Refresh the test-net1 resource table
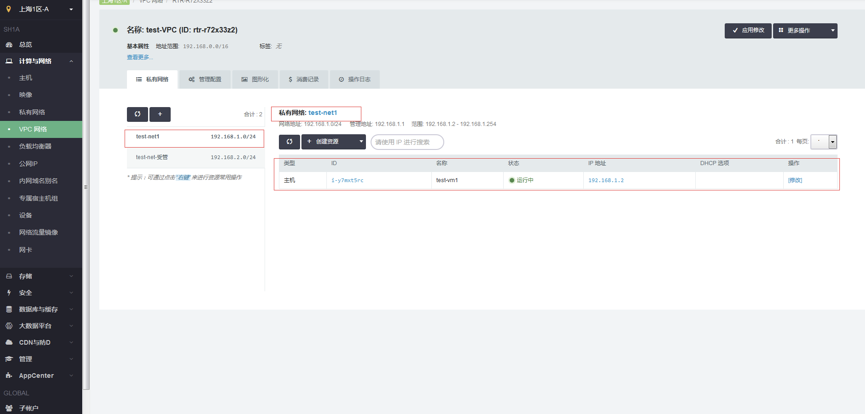 pyautogui.click(x=289, y=142)
